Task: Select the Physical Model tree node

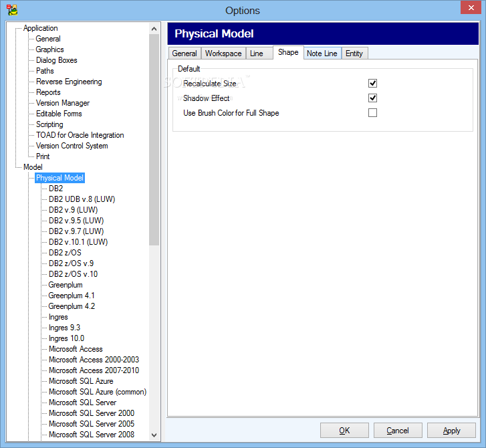Action: 59,178
